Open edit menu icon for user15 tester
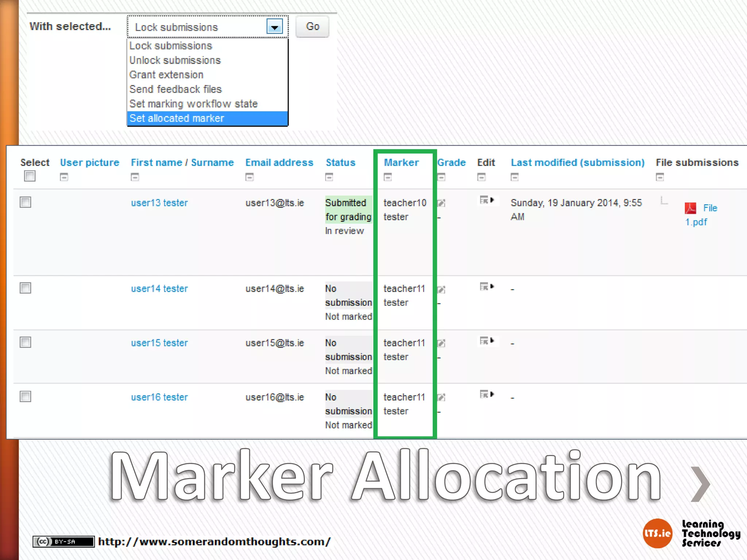 [487, 341]
